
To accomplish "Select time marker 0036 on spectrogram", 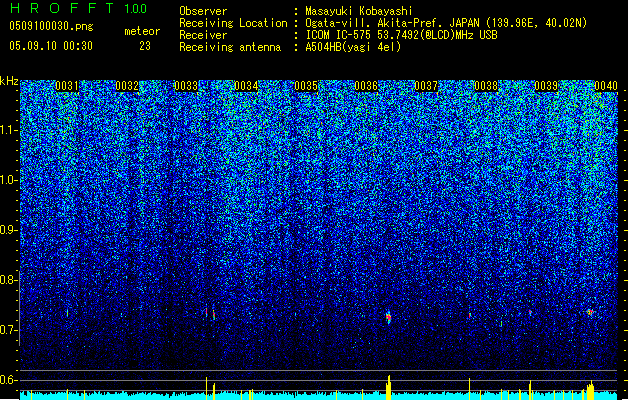I will tap(366, 86).
